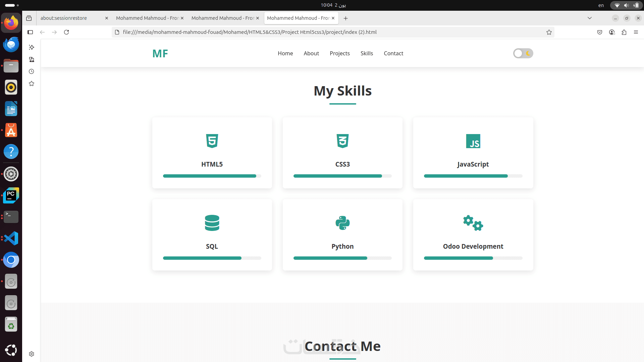Click the SQL database icon

coord(212,223)
